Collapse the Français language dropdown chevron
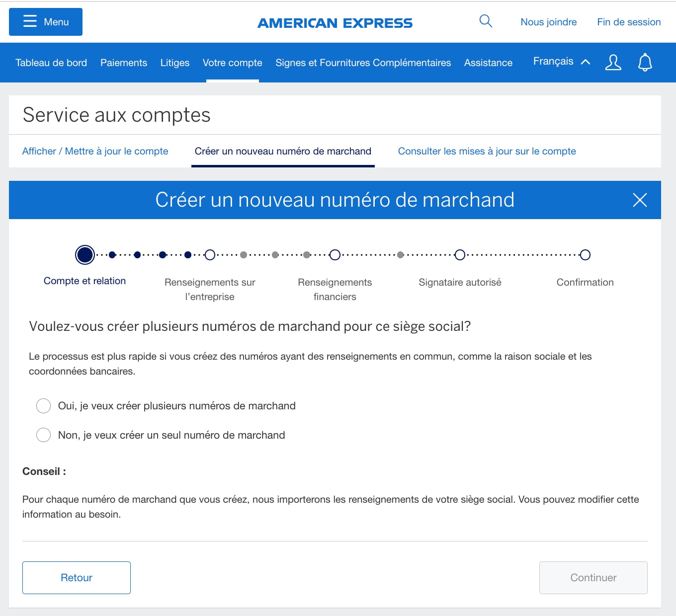 [x=586, y=61]
